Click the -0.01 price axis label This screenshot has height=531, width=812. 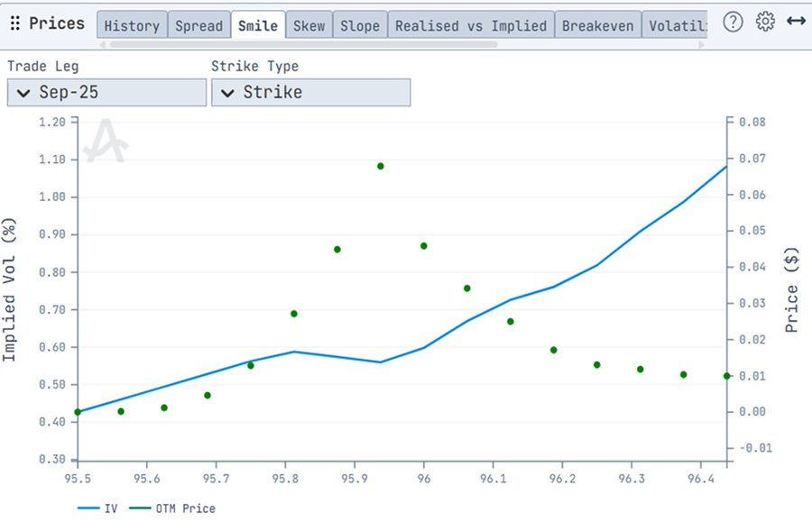click(x=755, y=448)
